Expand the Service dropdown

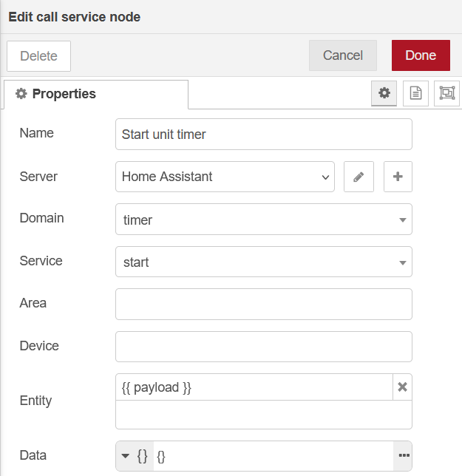point(263,262)
